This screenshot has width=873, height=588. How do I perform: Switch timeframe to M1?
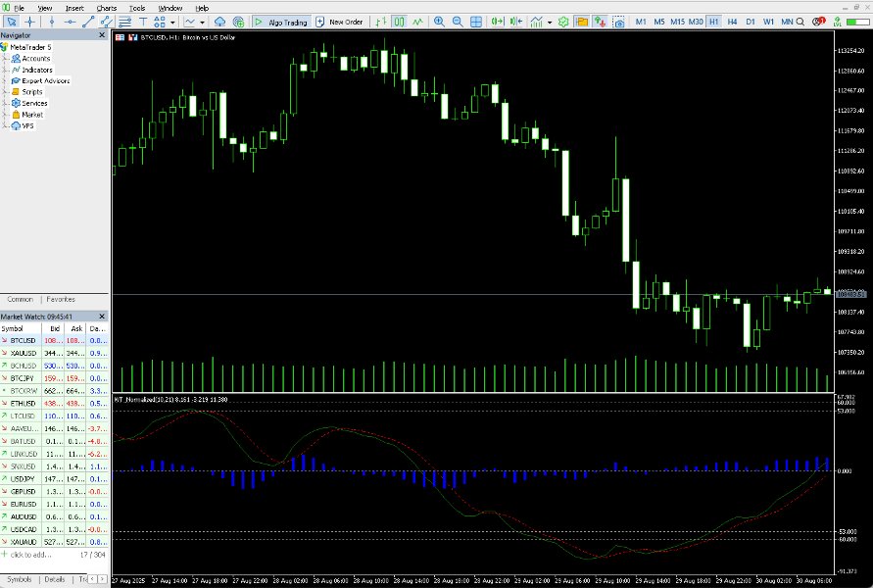pyautogui.click(x=641, y=22)
